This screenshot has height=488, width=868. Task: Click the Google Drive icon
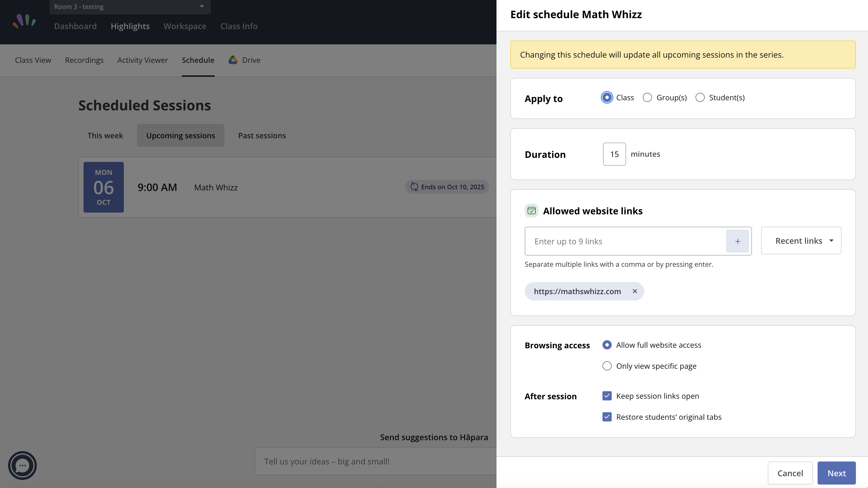click(233, 60)
